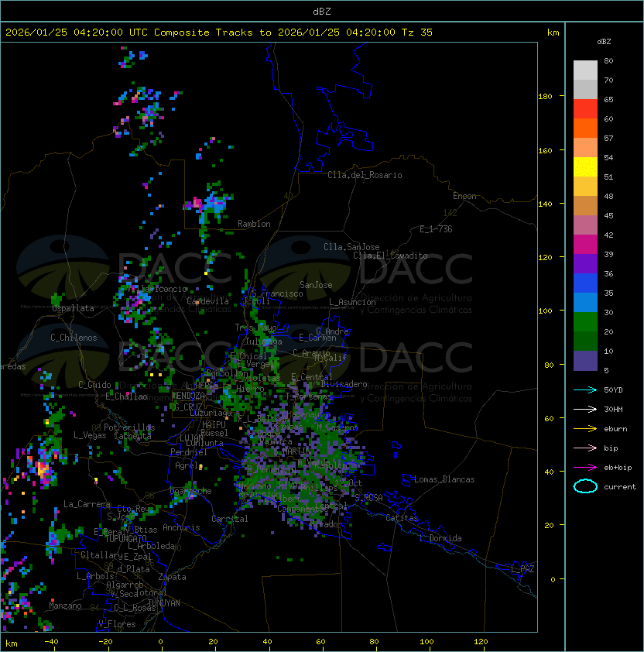The width and height of the screenshot is (644, 652).
Task: Click the TUPUNGATO map label
Action: pos(126,538)
